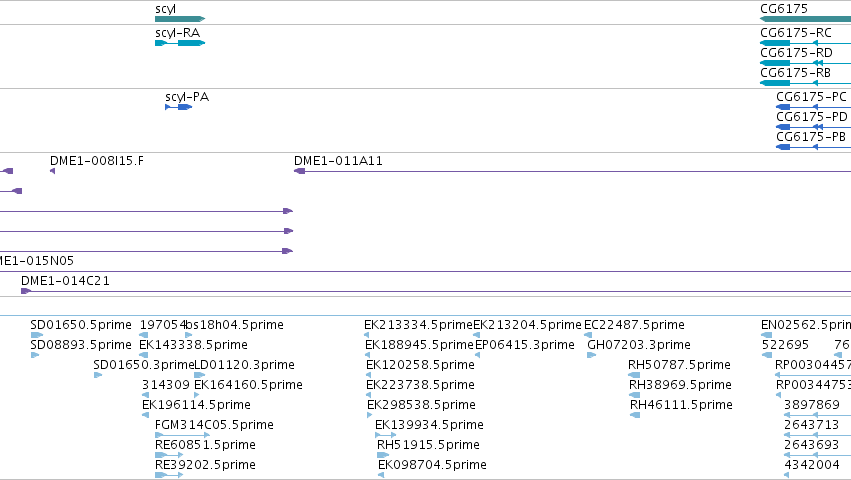This screenshot has height=480, width=851.
Task: Select the EP06415.3prime EST label
Action: (525, 345)
